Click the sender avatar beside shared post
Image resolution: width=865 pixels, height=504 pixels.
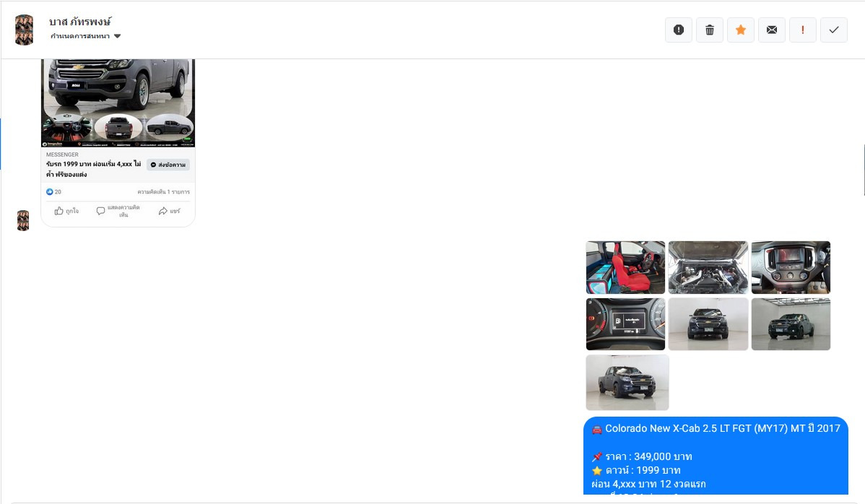coord(23,220)
